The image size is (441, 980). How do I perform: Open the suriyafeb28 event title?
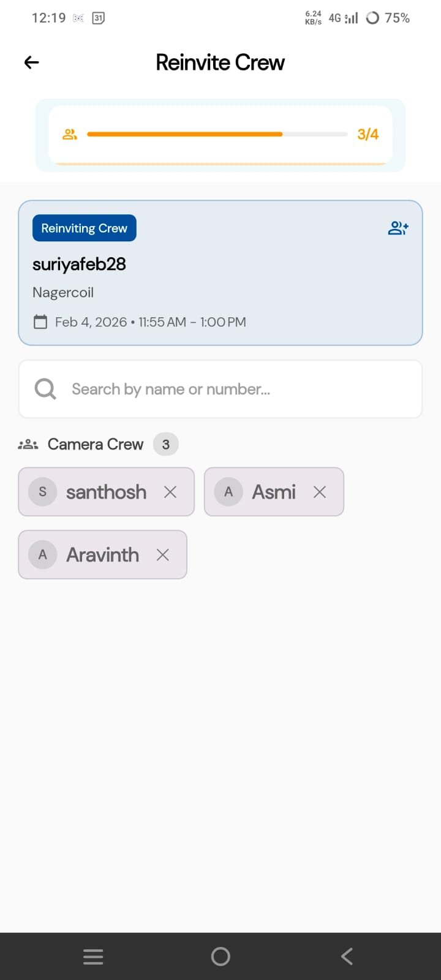[80, 264]
